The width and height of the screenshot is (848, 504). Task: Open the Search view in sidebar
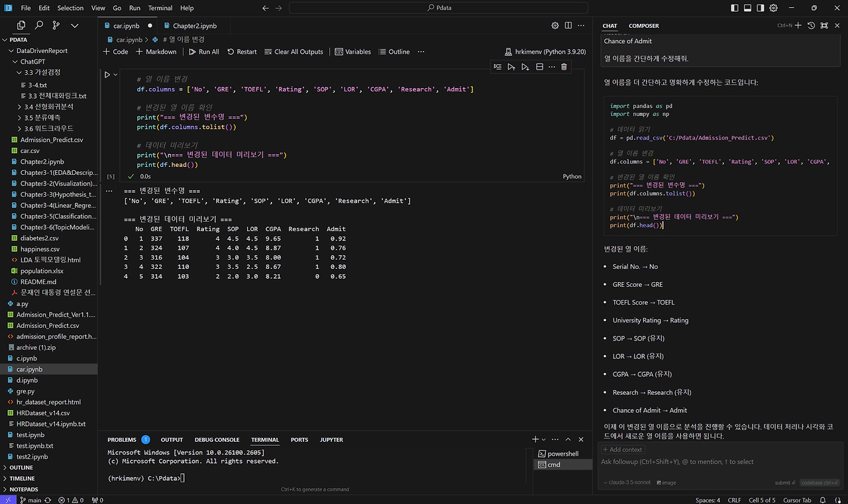(x=39, y=25)
